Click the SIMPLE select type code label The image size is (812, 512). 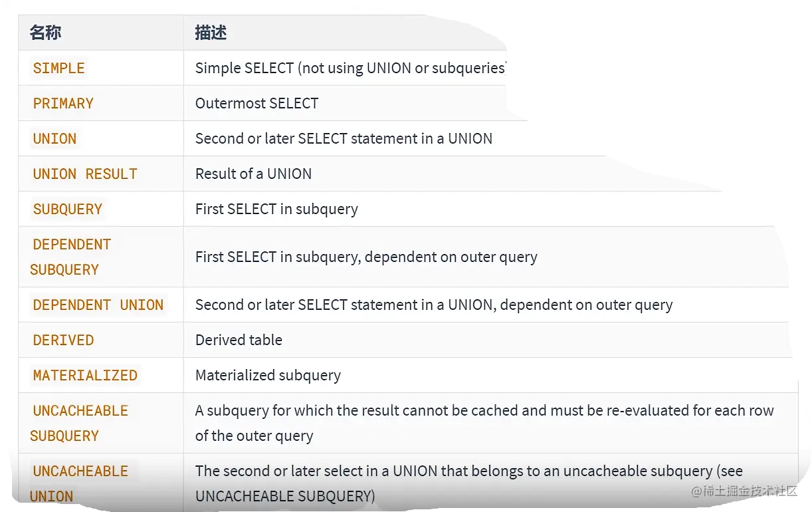pos(59,68)
